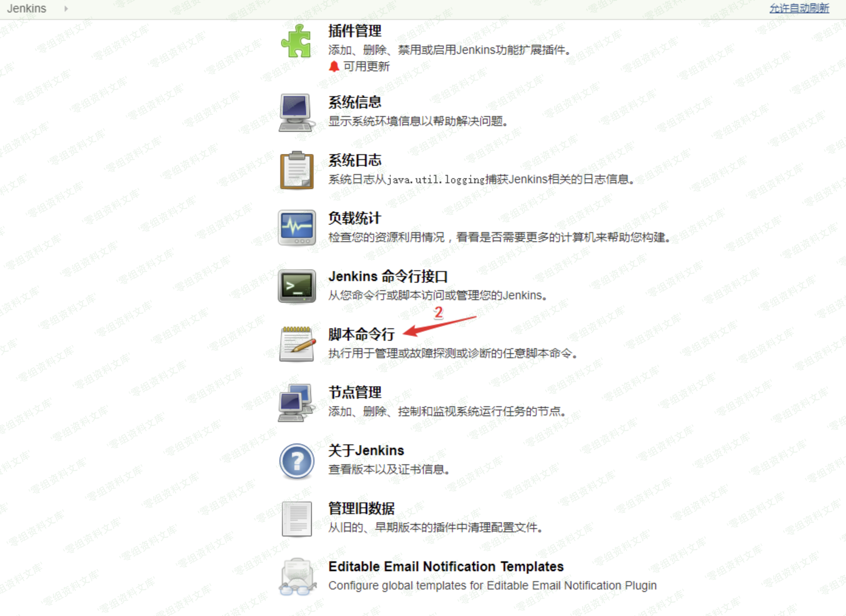The width and height of the screenshot is (846, 616).
Task: Click the green puzzle piece plugin icon
Action: tap(296, 41)
